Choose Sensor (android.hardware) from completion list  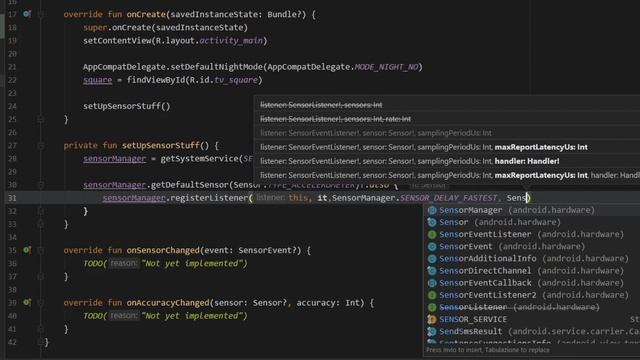pos(531,222)
